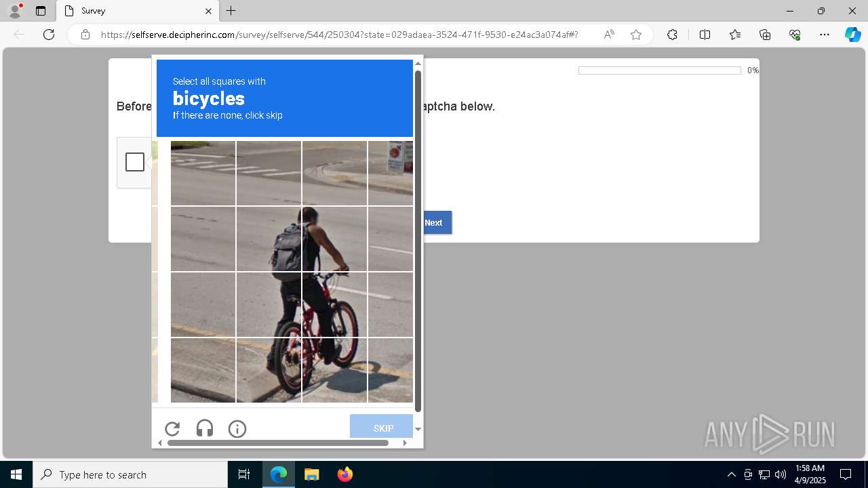Select the captcha tile with the red bicycle's front wheel
The width and height of the screenshot is (868, 488).
[x=334, y=304]
